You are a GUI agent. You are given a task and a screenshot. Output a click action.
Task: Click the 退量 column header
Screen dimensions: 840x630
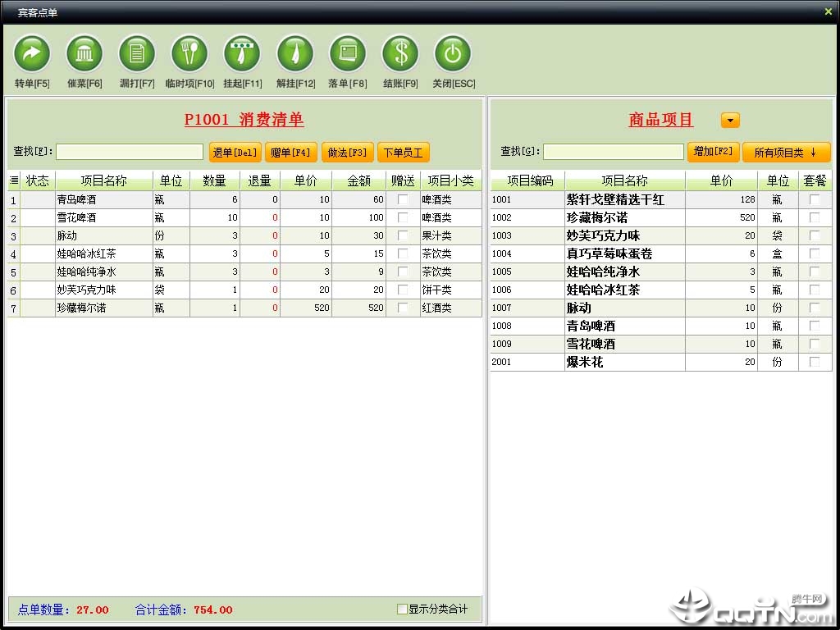(x=260, y=180)
